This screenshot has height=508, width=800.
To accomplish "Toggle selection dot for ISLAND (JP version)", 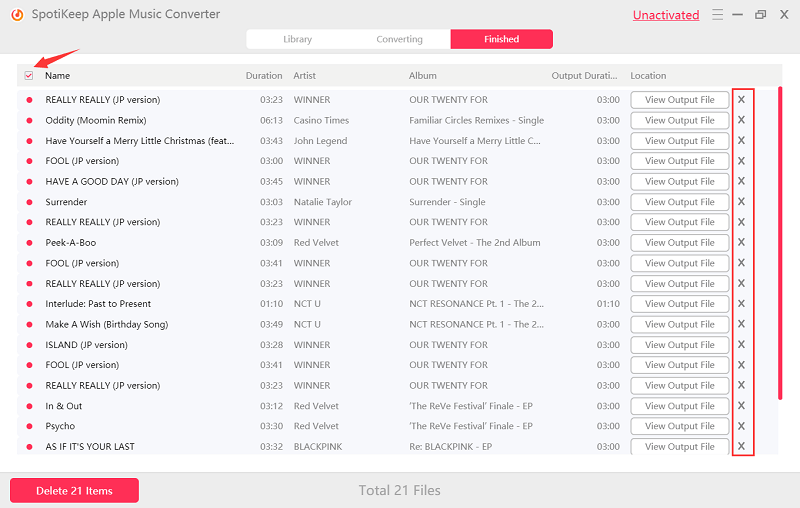I will pyautogui.click(x=29, y=345).
